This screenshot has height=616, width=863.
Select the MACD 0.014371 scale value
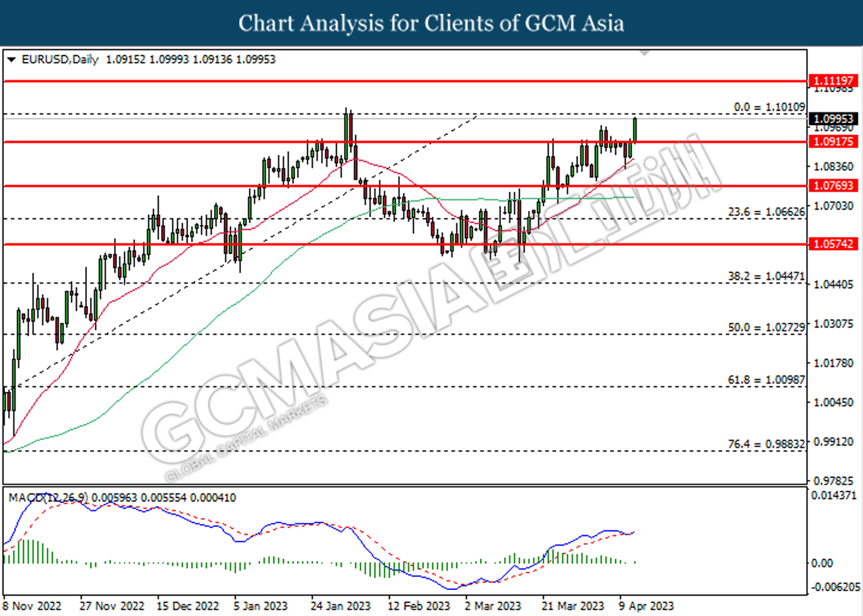(x=834, y=495)
